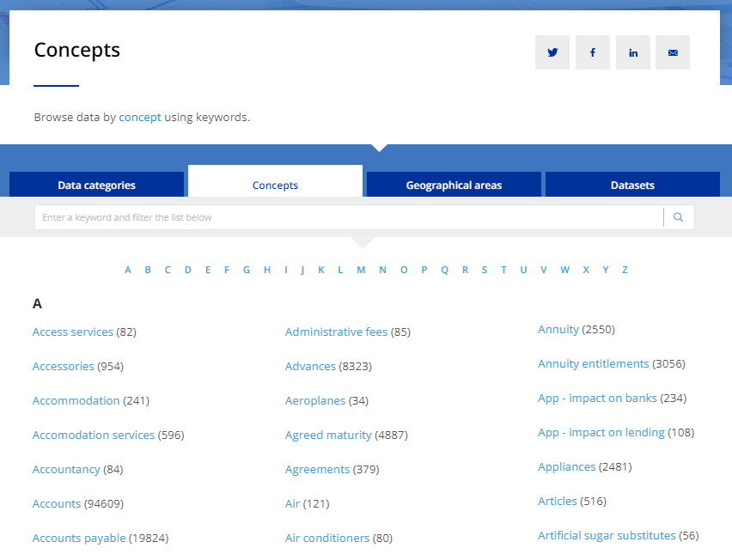Screen dimensions: 732x560
Task: Select the Datasets tab
Action: pyautogui.click(x=632, y=185)
